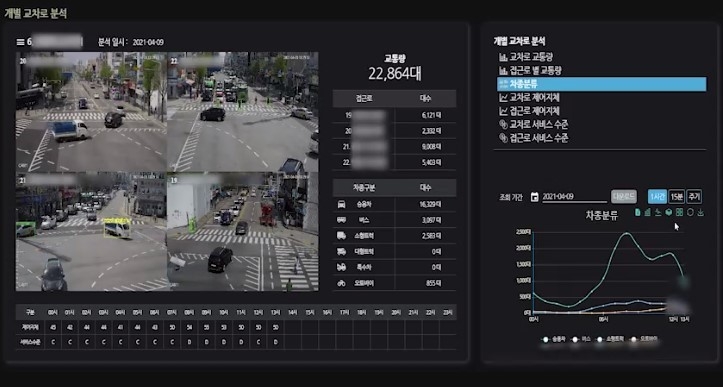723x387 pixels.
Task: Select the 15분 interval button
Action: 676,196
